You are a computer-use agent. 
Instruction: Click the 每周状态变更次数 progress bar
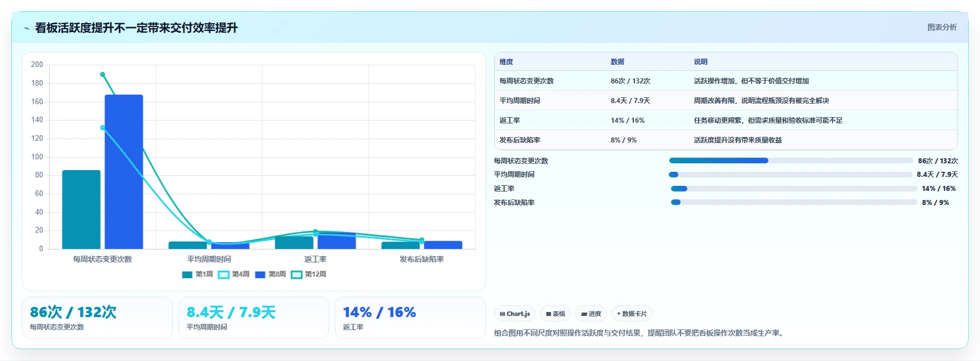coord(791,161)
